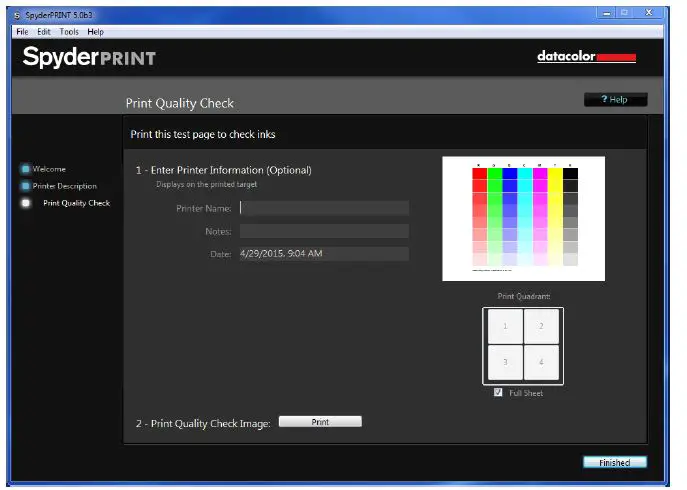Click the SpyderPRINT logo
The width and height of the screenshot is (687, 490).
[89, 57]
